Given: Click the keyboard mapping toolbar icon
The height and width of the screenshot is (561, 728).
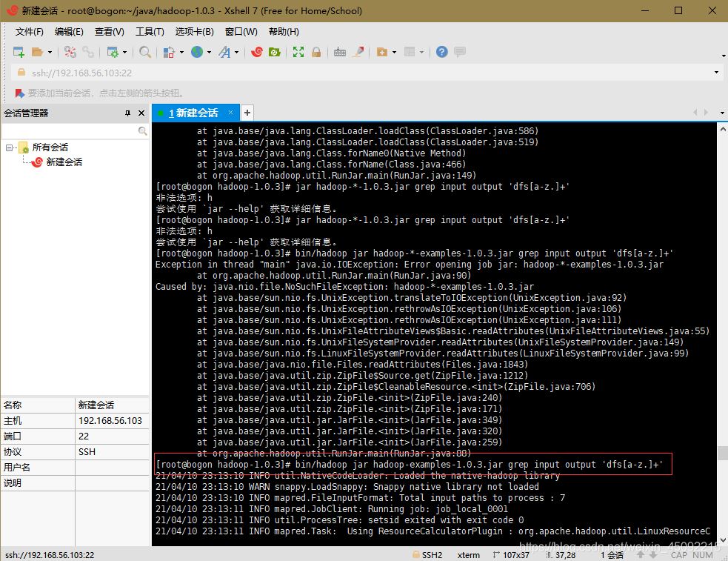Looking at the screenshot, I should pyautogui.click(x=340, y=52).
